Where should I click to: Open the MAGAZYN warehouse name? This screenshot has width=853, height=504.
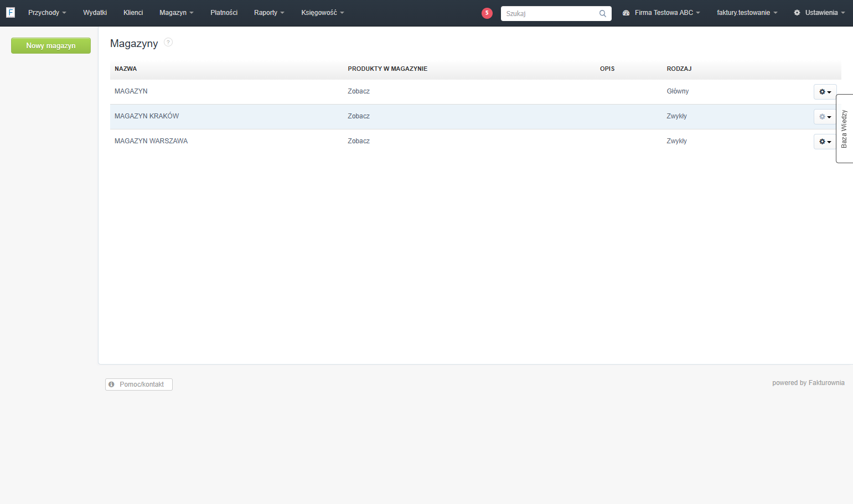(131, 91)
